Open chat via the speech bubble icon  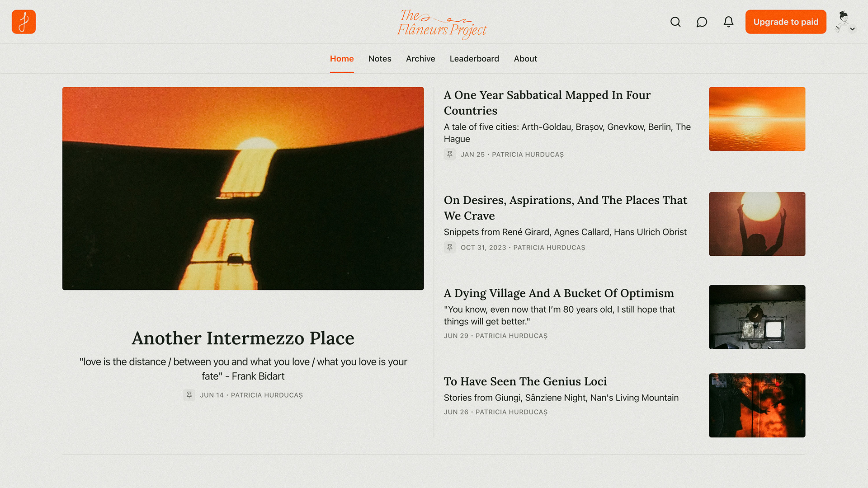(x=702, y=22)
